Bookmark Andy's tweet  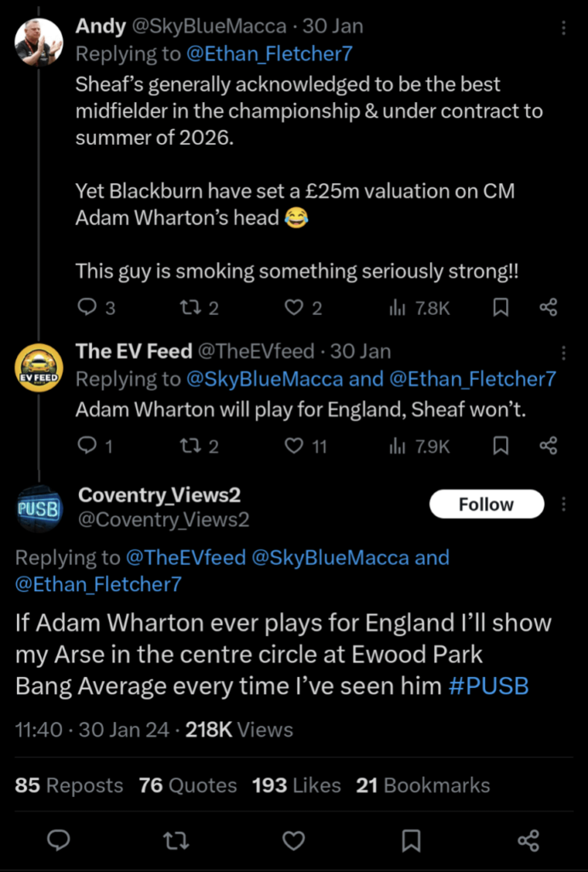[x=501, y=307]
